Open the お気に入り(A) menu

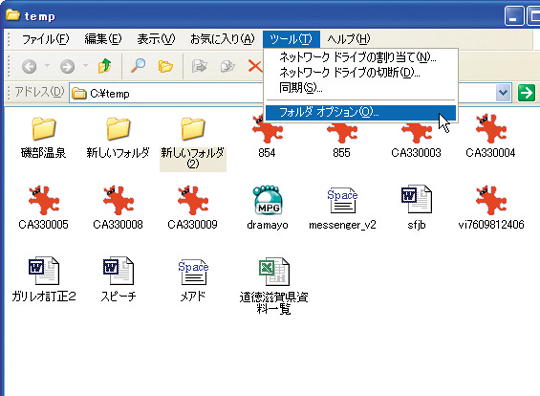click(x=222, y=39)
